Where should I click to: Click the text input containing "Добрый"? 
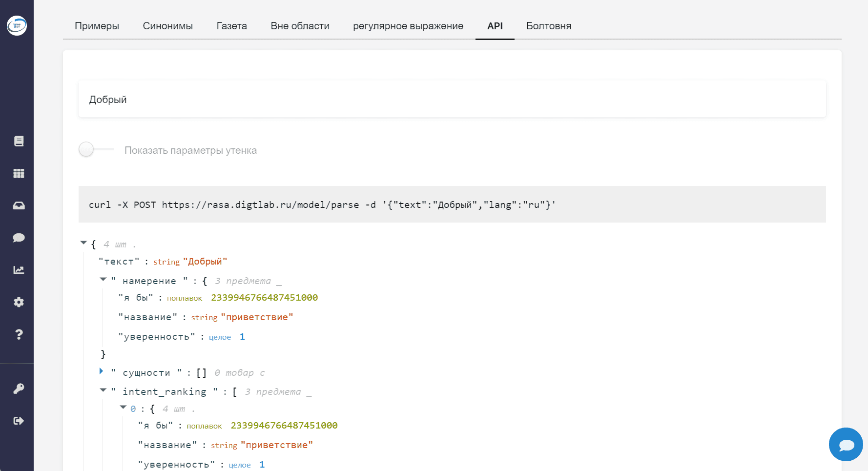(452, 99)
